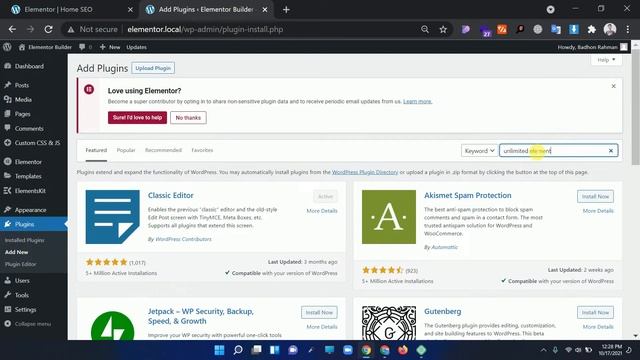Open Howdy user account menu
The image size is (640, 360).
[592, 47]
